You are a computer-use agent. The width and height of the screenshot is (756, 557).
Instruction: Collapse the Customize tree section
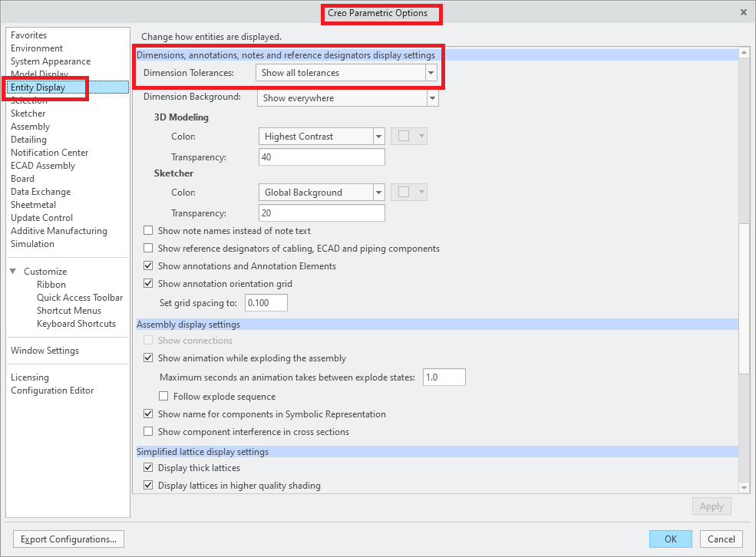coord(13,272)
